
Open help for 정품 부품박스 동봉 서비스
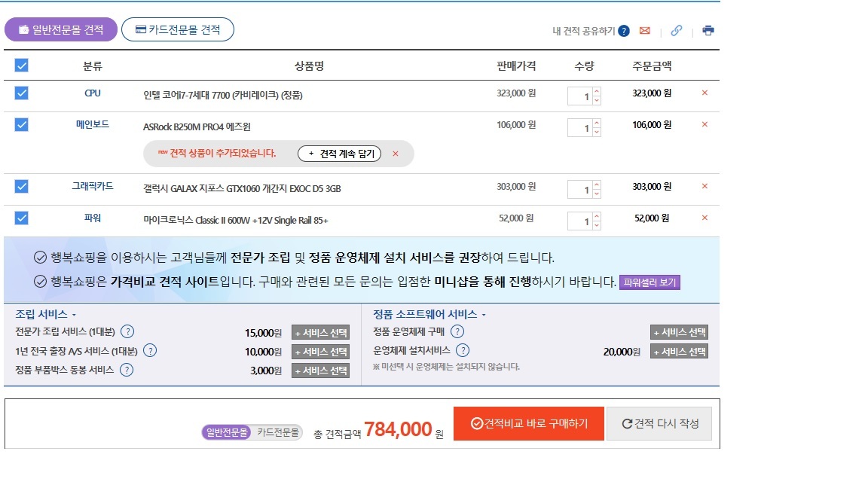click(127, 371)
